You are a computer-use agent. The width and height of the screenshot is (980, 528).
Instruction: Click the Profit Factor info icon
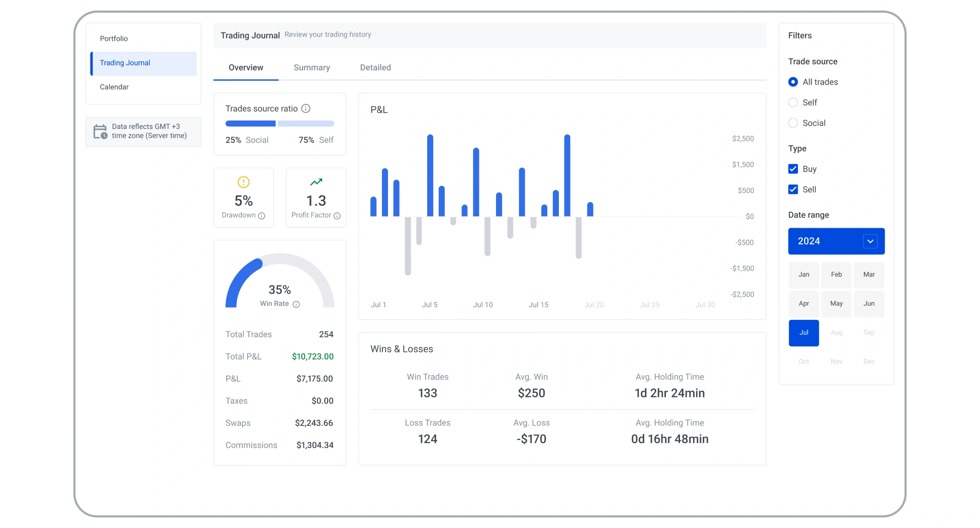point(337,216)
